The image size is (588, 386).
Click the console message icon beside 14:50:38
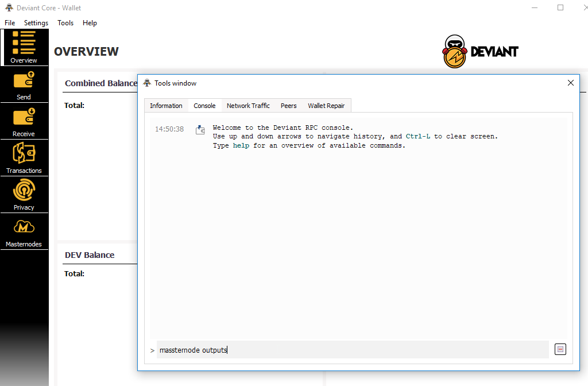coord(200,130)
